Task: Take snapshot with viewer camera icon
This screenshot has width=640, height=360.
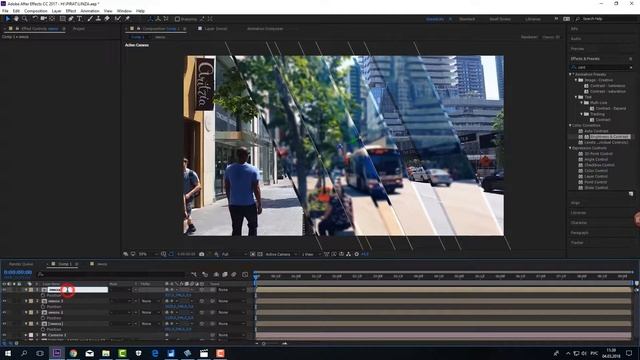Action: point(202,254)
